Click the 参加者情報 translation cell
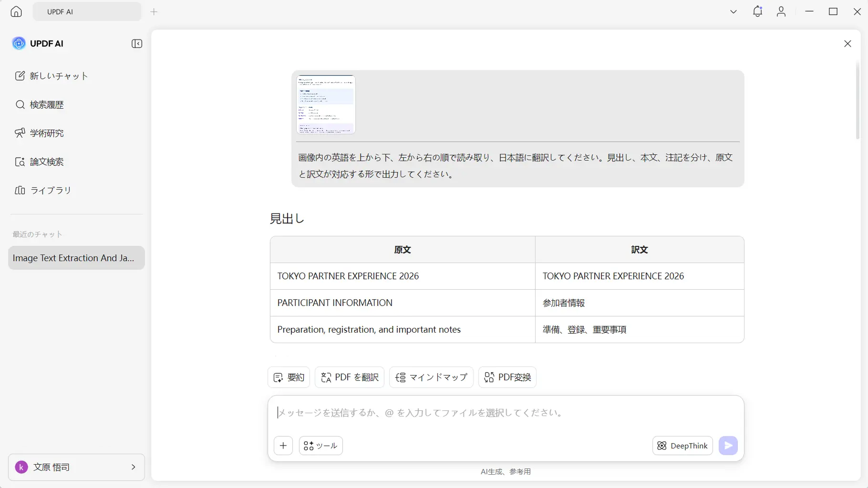The width and height of the screenshot is (868, 488). [x=640, y=303]
